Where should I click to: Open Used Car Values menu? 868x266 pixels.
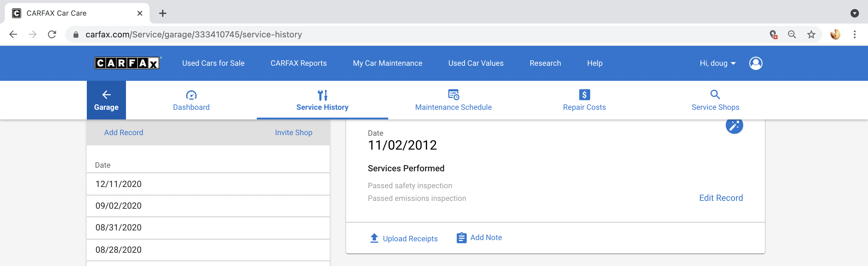coord(476,63)
